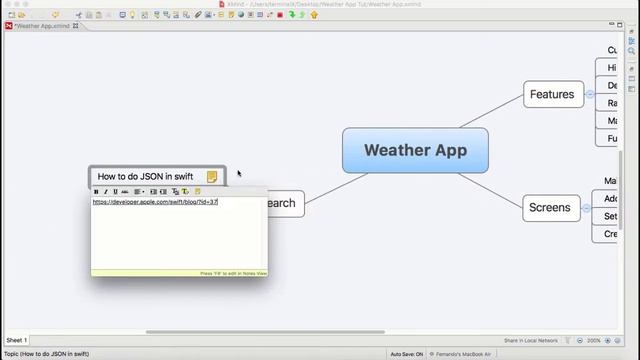640x360 pixels.
Task: Click the new workbook toolbar icon
Action: (11, 15)
